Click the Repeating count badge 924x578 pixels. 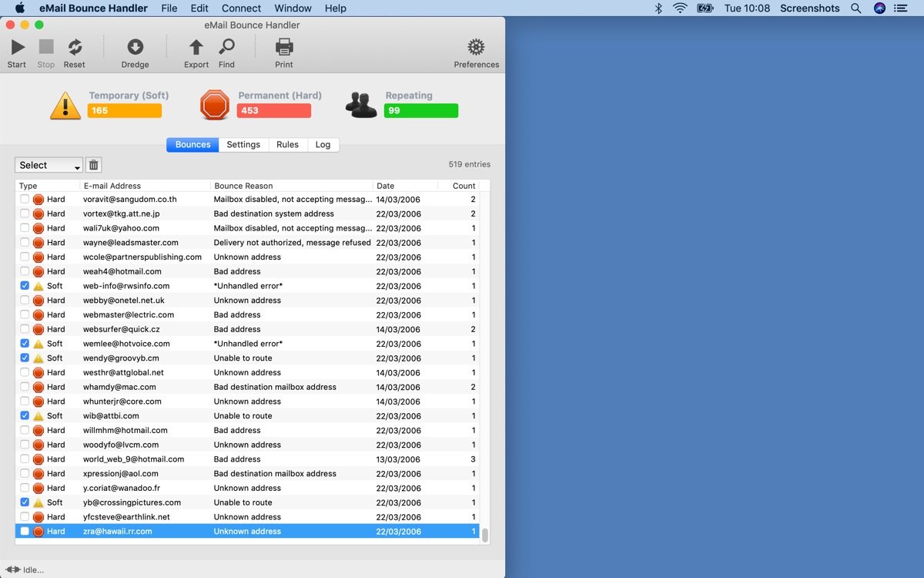[421, 111]
